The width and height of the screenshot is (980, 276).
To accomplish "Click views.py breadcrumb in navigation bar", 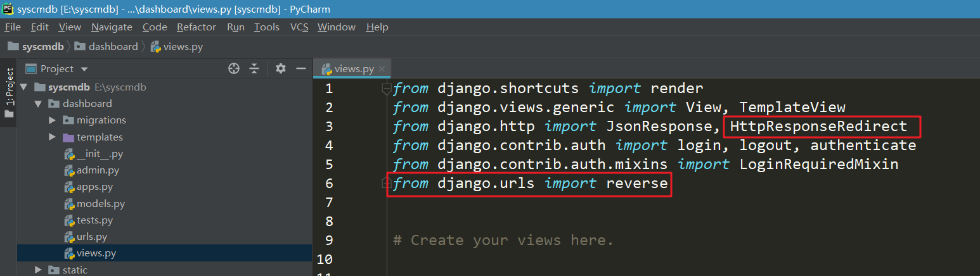I will [x=176, y=46].
